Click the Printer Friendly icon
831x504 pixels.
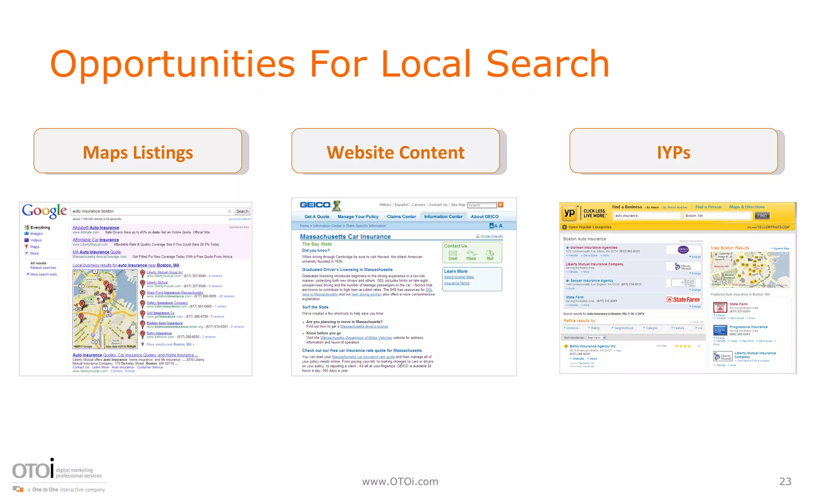[x=478, y=236]
